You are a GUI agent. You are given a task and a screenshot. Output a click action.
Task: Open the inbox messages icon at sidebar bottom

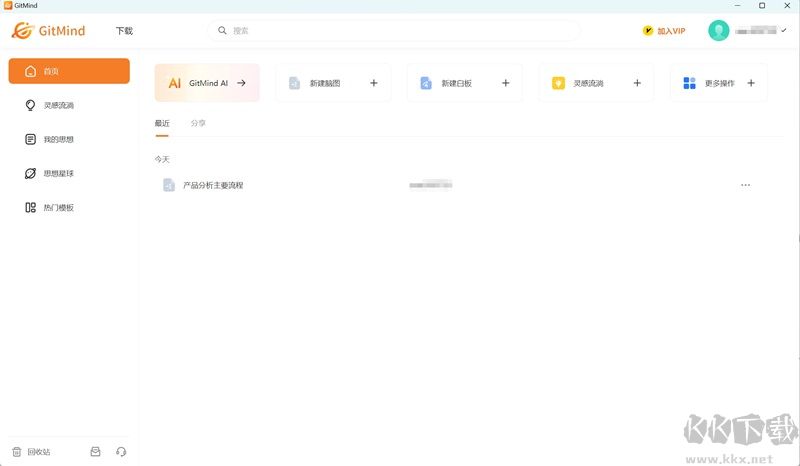(95, 452)
